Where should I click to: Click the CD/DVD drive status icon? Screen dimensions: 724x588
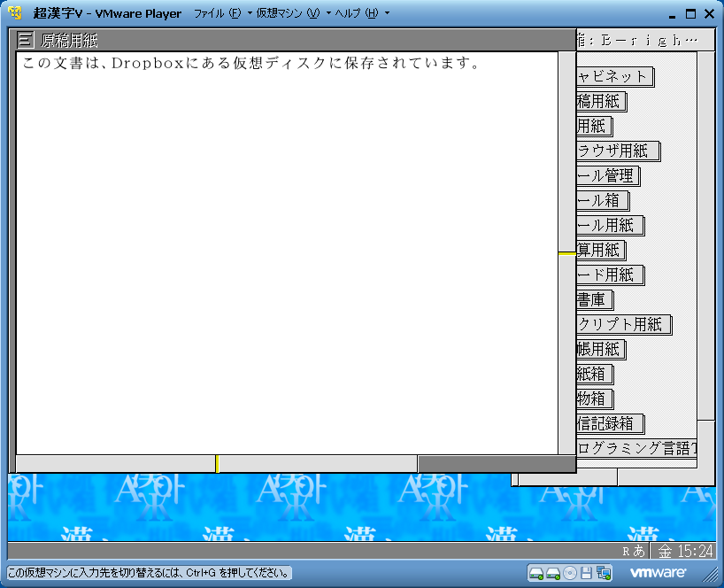coord(570,573)
